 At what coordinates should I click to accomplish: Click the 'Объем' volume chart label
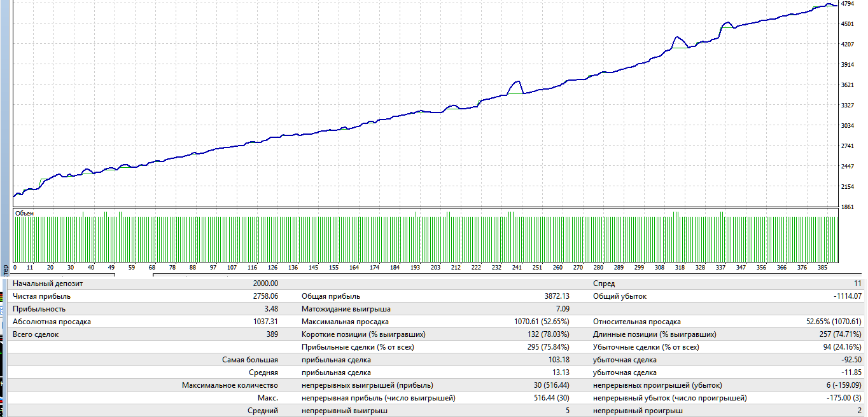[x=24, y=214]
